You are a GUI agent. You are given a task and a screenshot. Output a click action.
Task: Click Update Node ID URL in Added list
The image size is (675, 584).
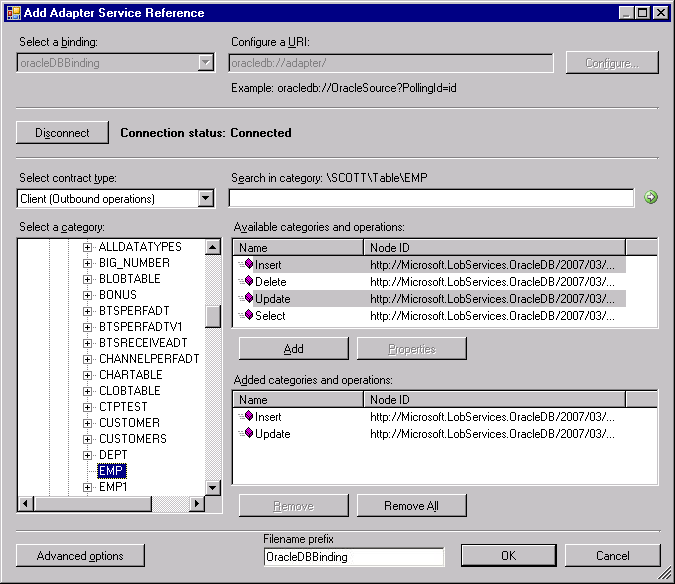coord(492,434)
